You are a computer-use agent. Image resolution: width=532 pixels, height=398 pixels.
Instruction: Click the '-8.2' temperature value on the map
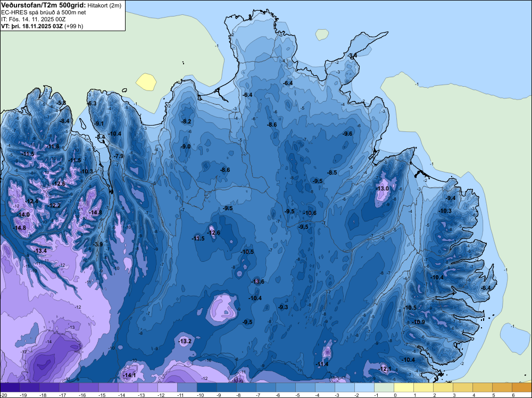(x=186, y=121)
